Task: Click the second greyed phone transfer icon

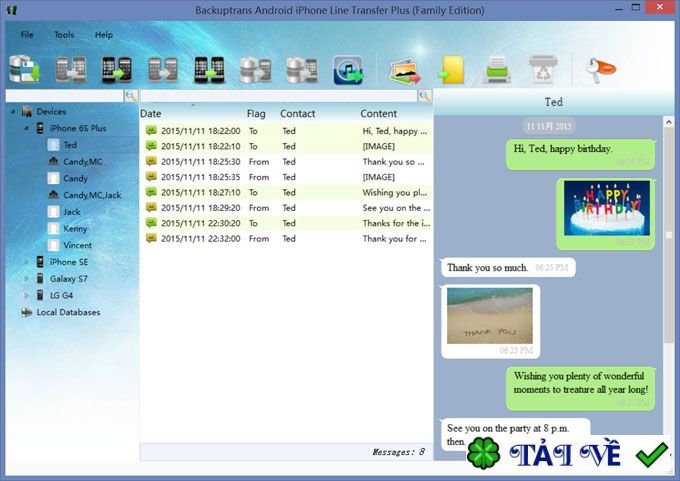Action: click(x=163, y=69)
